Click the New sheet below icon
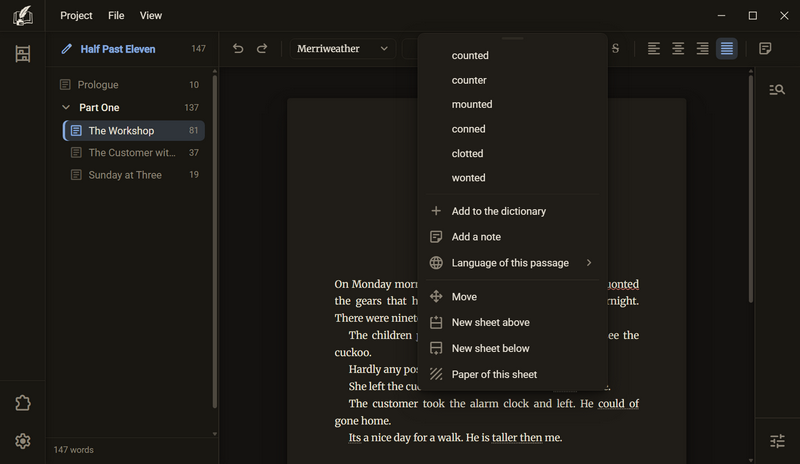800x464 pixels. click(436, 349)
